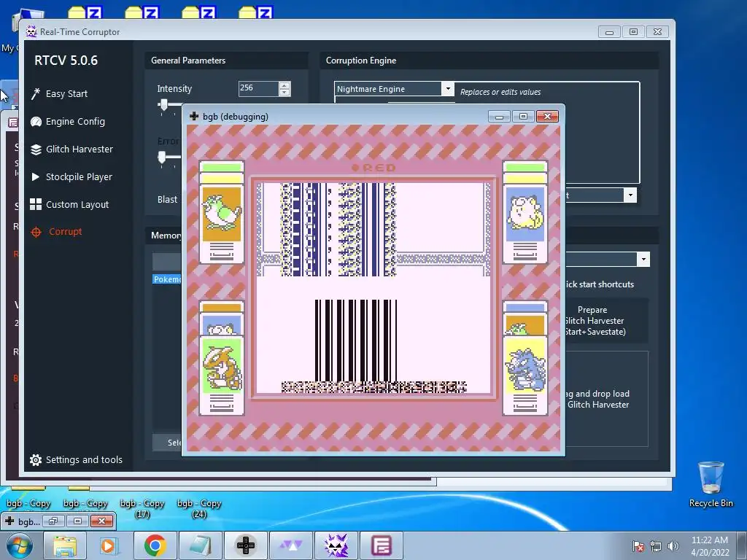Click the pink list app taskbar icon

[381, 545]
